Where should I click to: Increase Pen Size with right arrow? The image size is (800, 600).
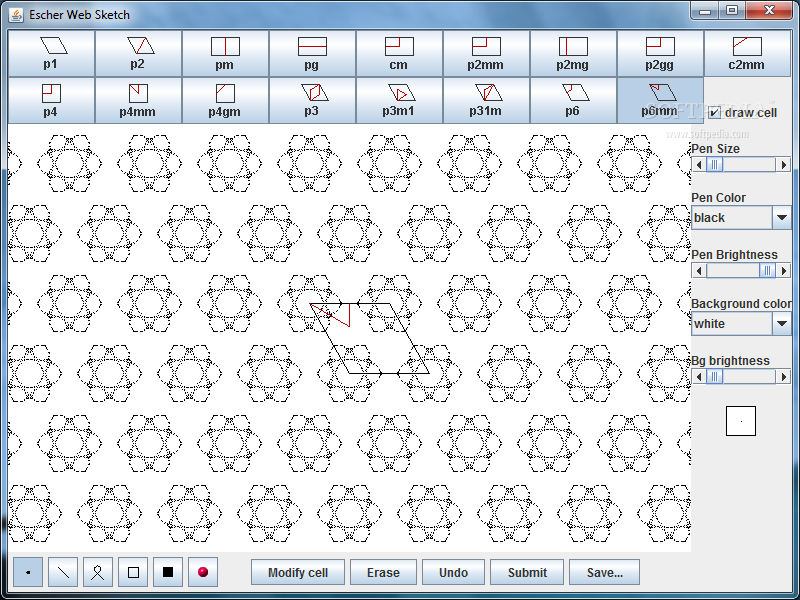click(x=784, y=165)
